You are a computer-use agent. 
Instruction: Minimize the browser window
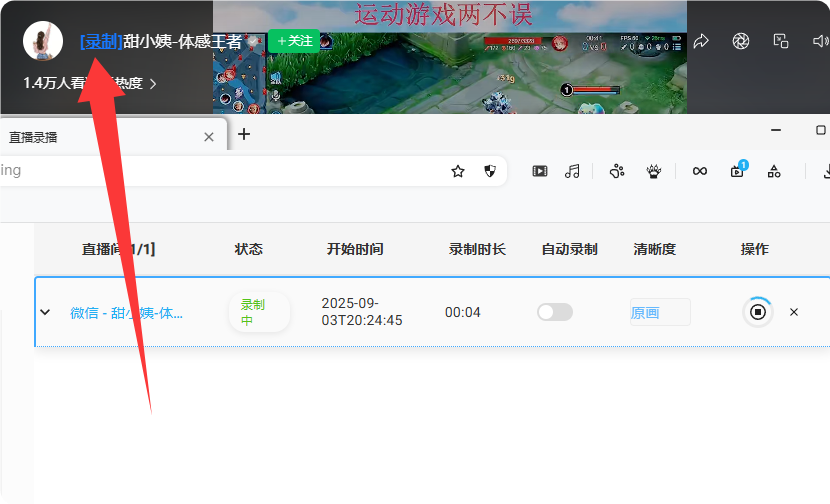776,130
